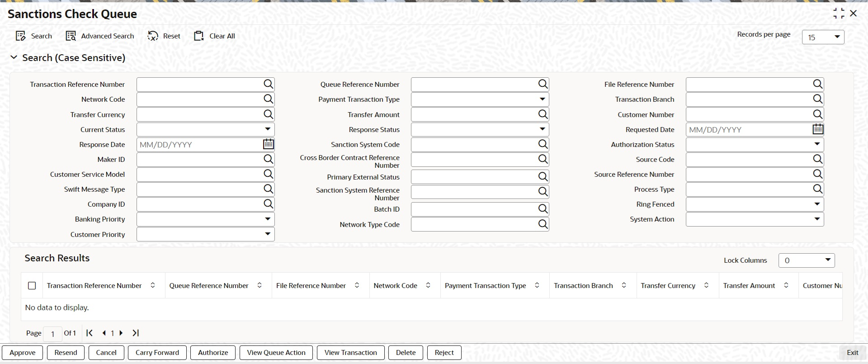Go to next results page arrow
This screenshot has width=868, height=364.
point(121,333)
